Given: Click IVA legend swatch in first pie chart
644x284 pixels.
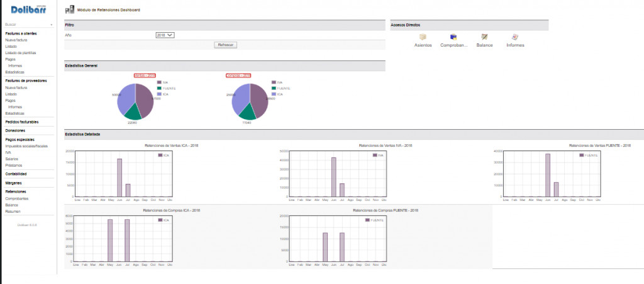Looking at the screenshot, I should (x=160, y=82).
